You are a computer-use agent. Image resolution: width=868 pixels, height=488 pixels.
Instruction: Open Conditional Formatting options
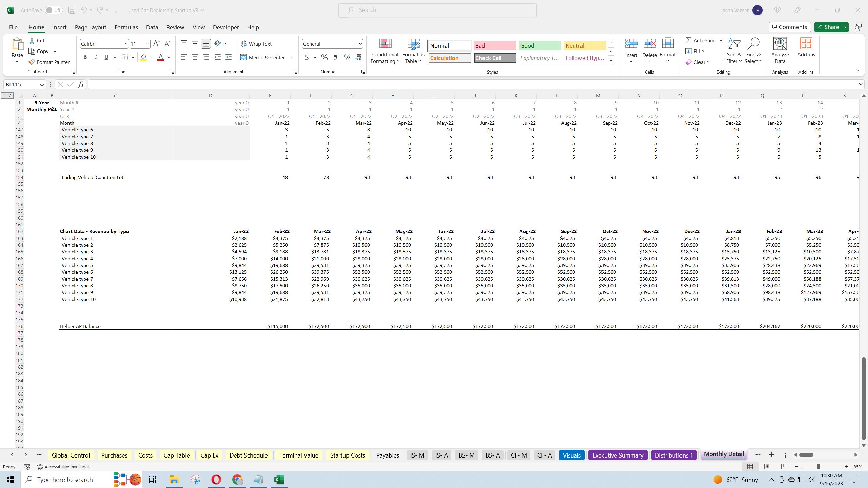pyautogui.click(x=384, y=51)
